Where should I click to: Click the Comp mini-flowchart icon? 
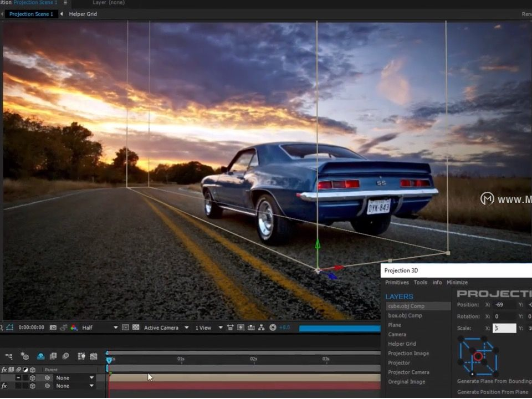tap(8, 356)
